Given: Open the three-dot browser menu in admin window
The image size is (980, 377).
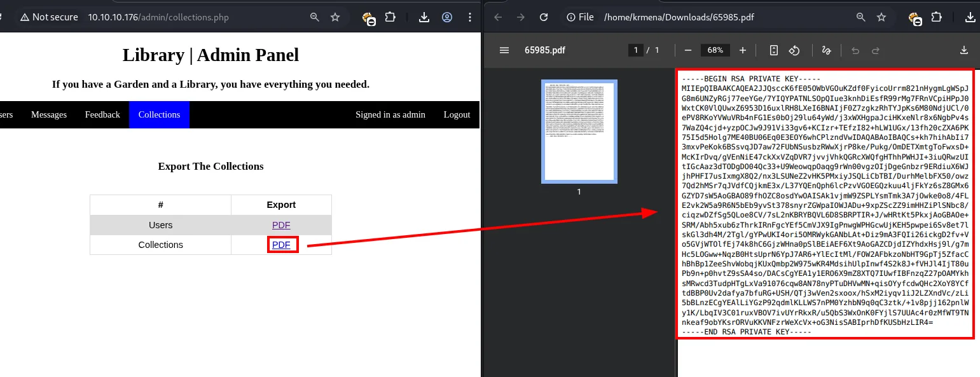Looking at the screenshot, I should click(469, 17).
